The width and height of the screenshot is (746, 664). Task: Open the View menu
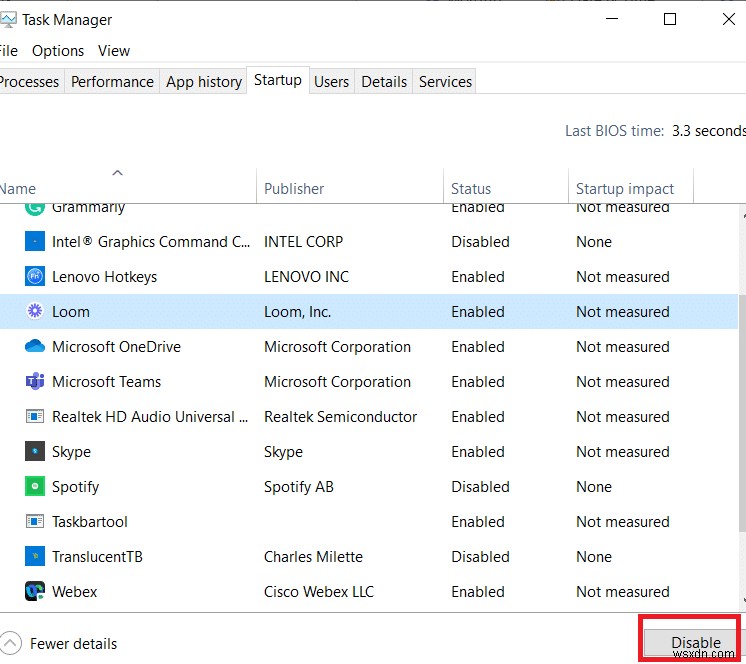(114, 50)
